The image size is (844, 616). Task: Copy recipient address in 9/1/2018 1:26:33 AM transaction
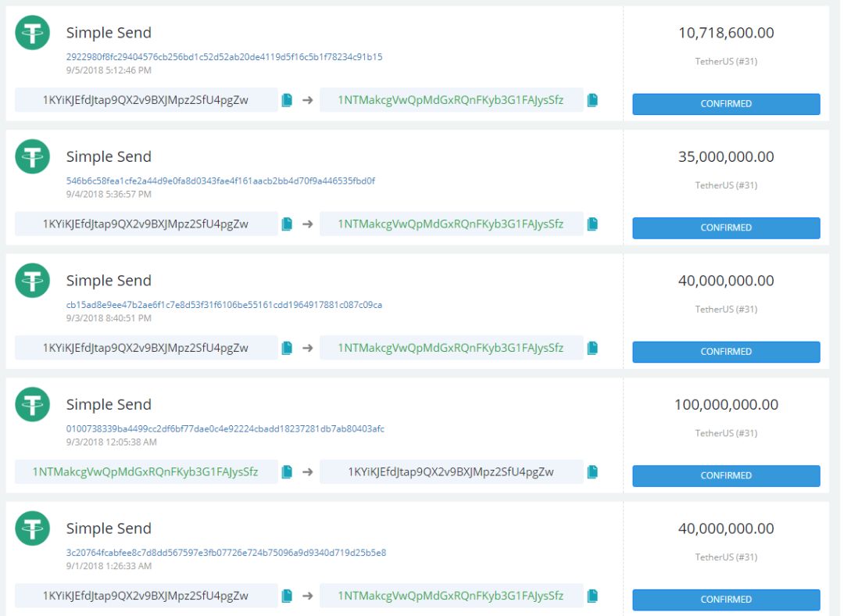592,596
